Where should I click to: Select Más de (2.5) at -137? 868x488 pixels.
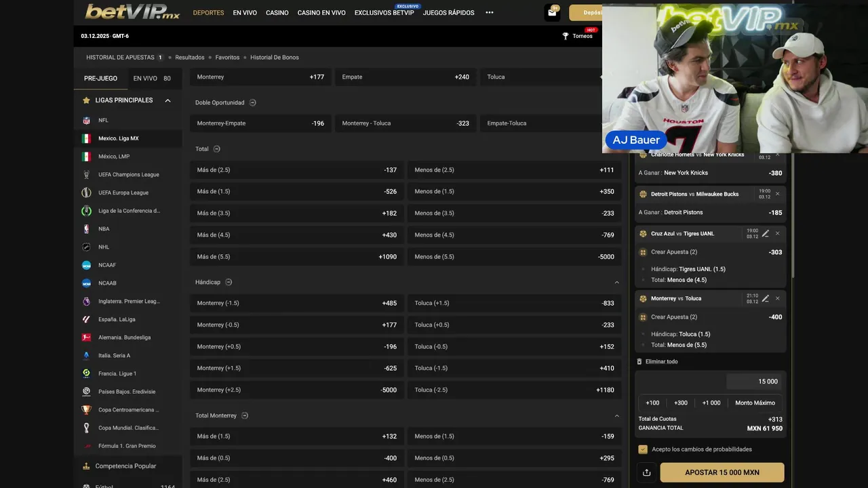click(297, 170)
